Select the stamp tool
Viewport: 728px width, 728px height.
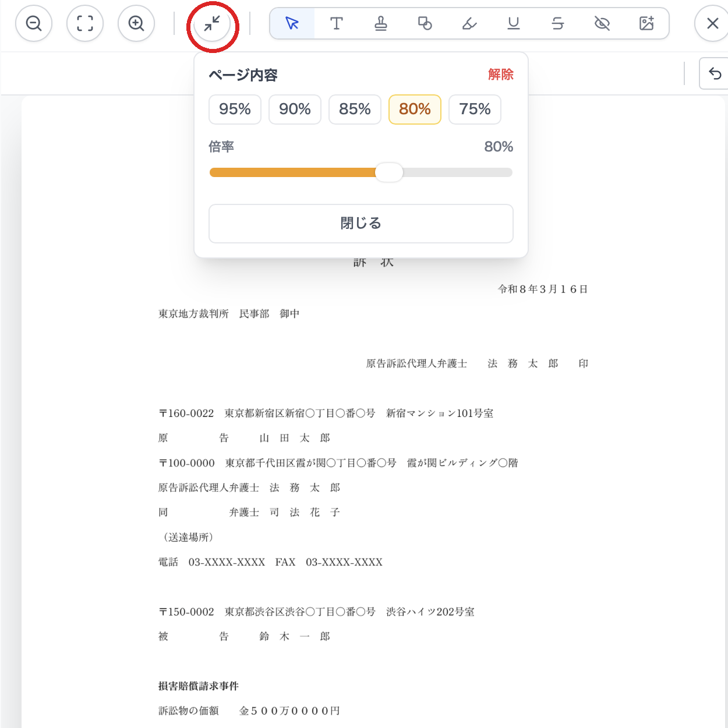pyautogui.click(x=381, y=23)
